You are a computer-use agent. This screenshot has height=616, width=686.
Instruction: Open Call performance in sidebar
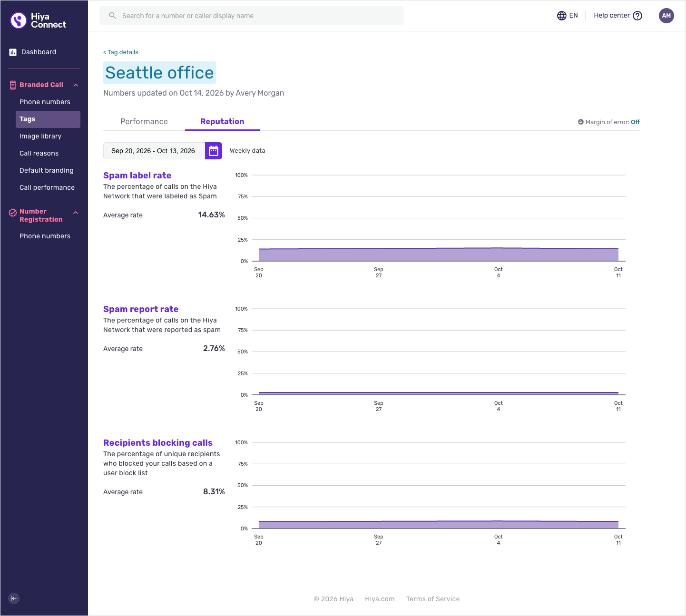(x=47, y=188)
